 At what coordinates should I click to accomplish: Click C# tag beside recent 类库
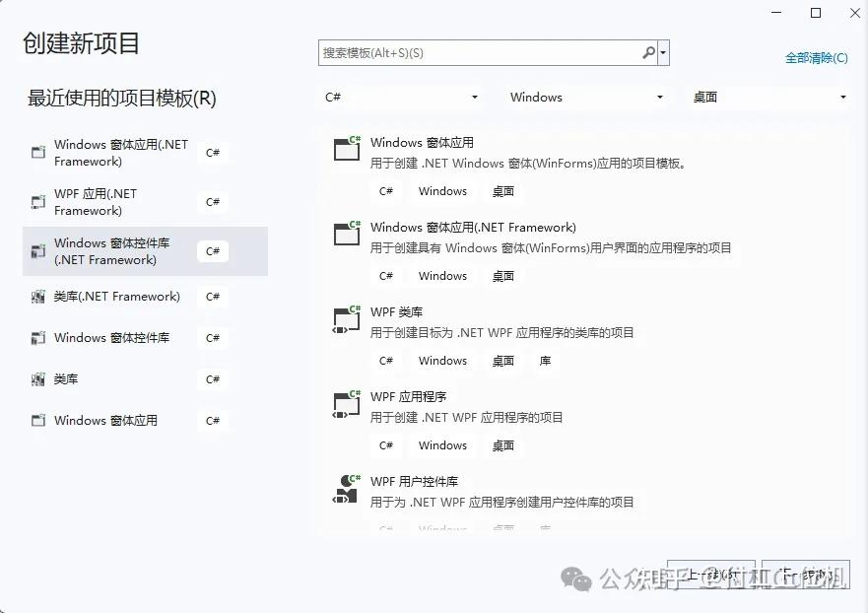click(213, 379)
